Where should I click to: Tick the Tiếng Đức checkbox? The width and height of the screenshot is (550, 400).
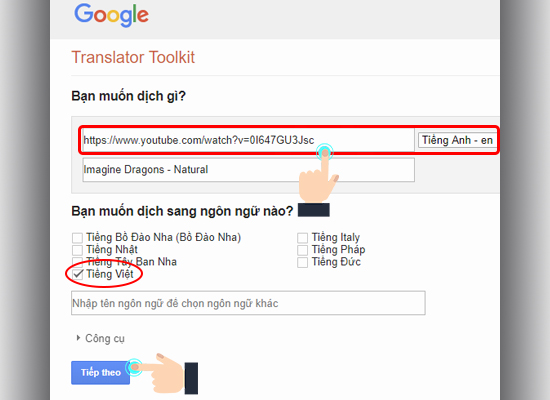click(x=302, y=262)
